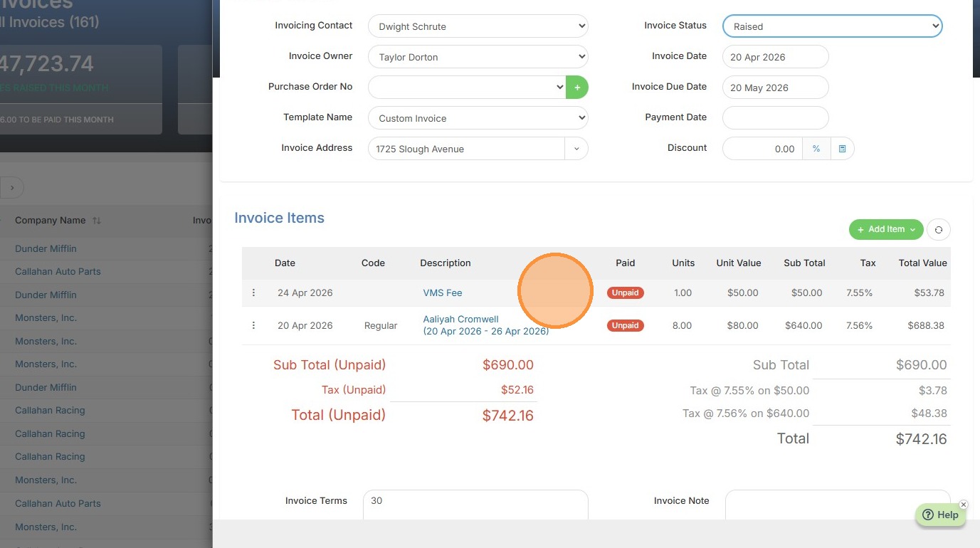The width and height of the screenshot is (980, 548).
Task: Click the Unit Value column header
Action: pos(739,263)
